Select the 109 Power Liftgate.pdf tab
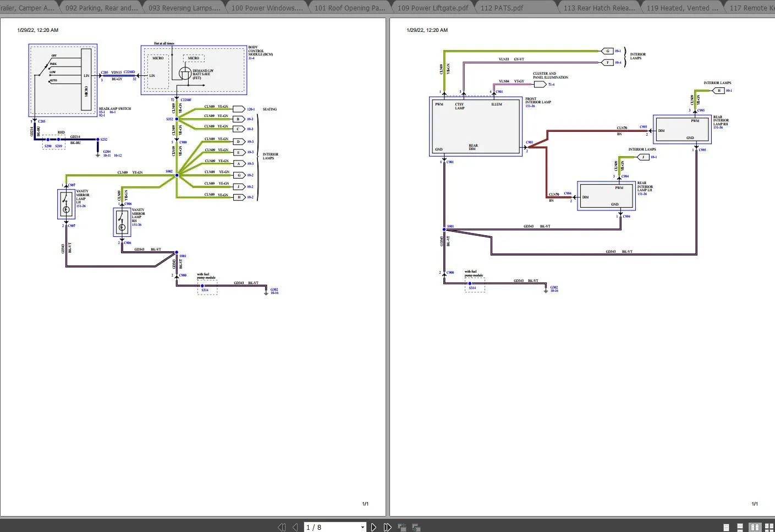 [433, 8]
